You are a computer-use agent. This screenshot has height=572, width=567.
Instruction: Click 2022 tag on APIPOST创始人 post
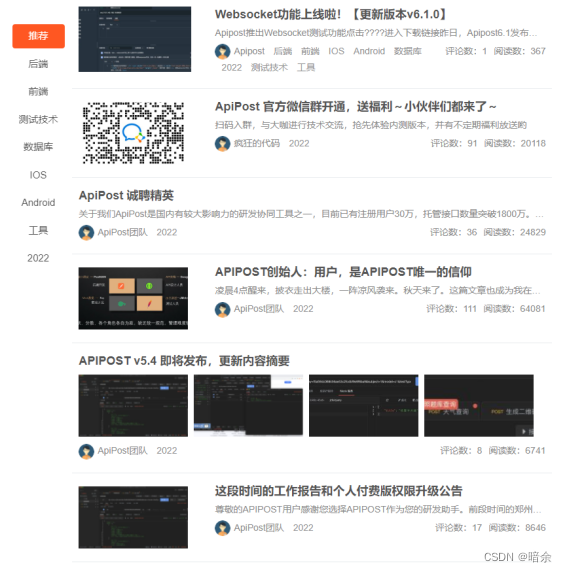303,309
